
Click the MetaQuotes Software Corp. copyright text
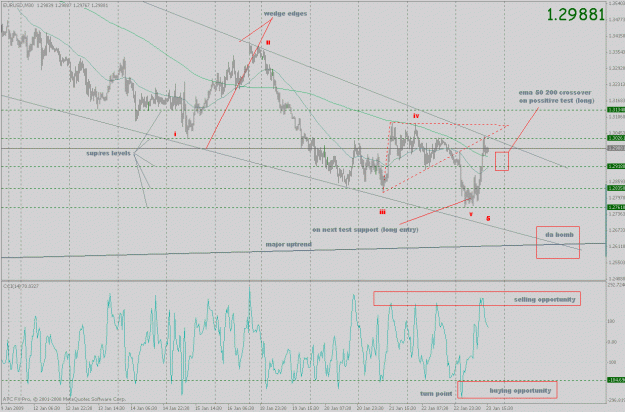click(65, 399)
